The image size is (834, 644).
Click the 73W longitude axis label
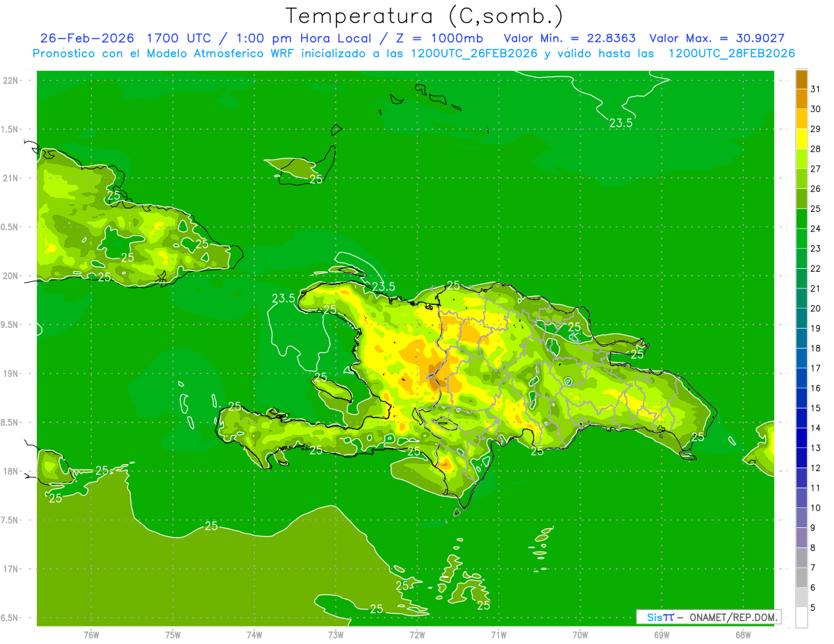(336, 634)
